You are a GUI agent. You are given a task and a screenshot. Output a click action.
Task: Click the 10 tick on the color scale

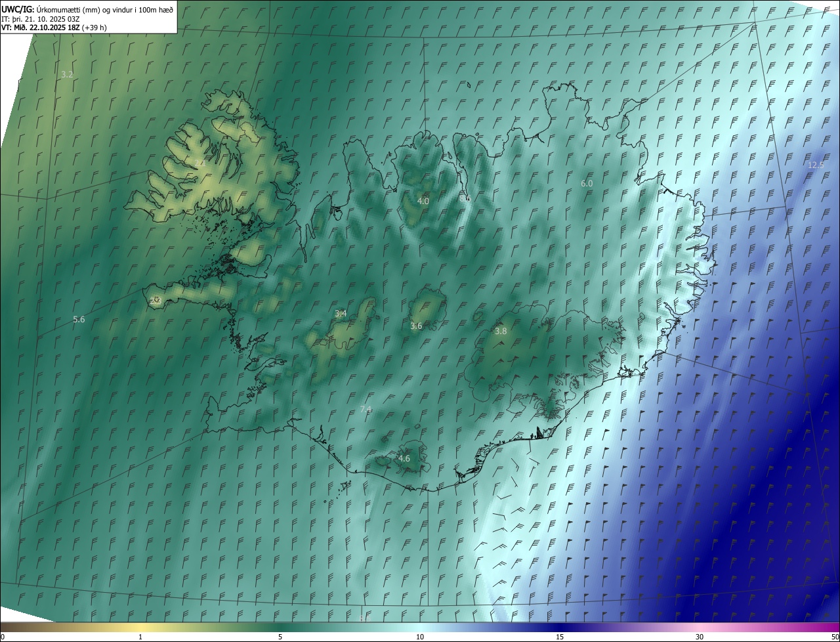click(420, 637)
